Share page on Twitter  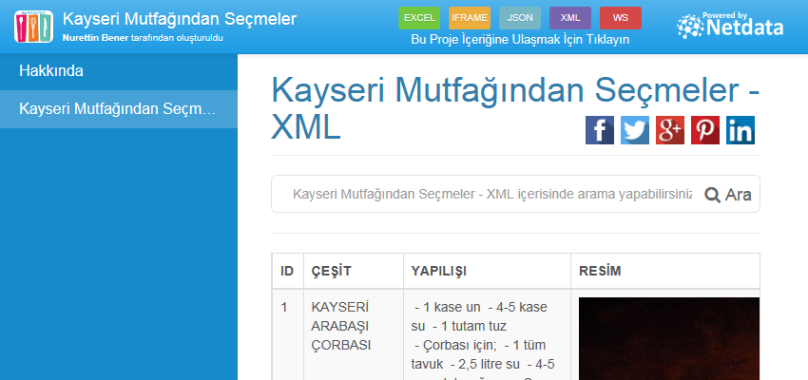(x=634, y=130)
